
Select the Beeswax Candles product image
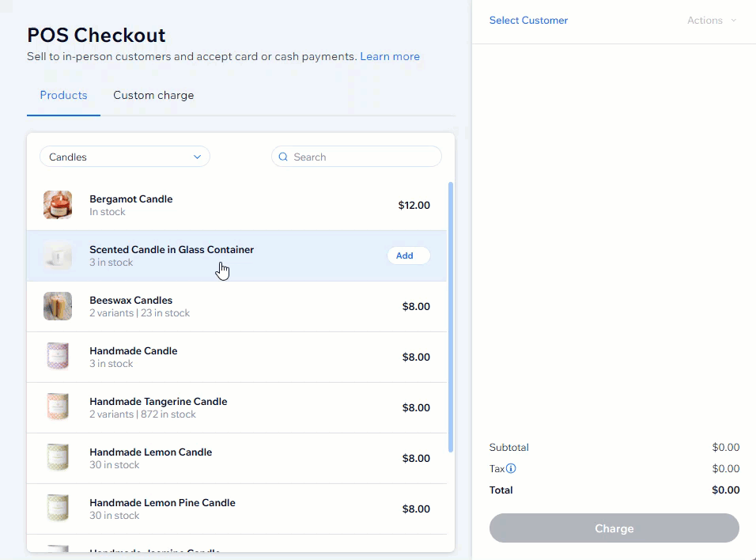pos(58,306)
